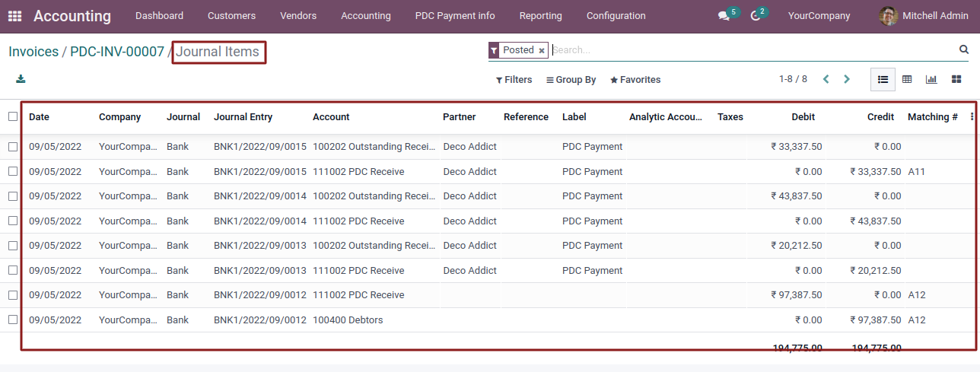Check row with credit ₹ 33,337.50

pyautogui.click(x=13, y=171)
